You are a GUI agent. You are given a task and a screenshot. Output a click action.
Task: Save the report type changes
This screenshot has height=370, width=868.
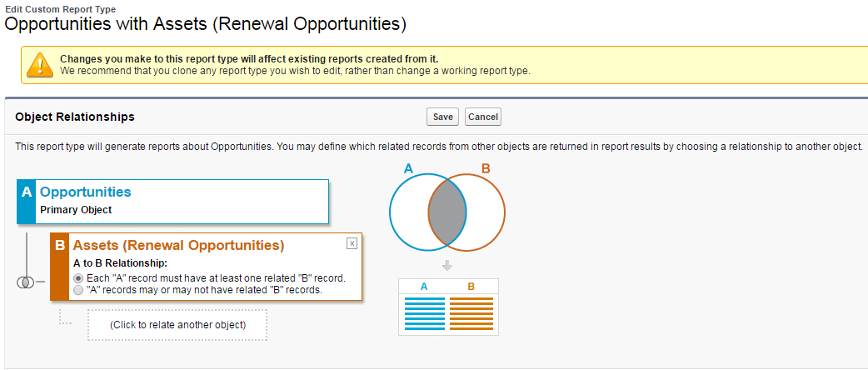pyautogui.click(x=443, y=117)
